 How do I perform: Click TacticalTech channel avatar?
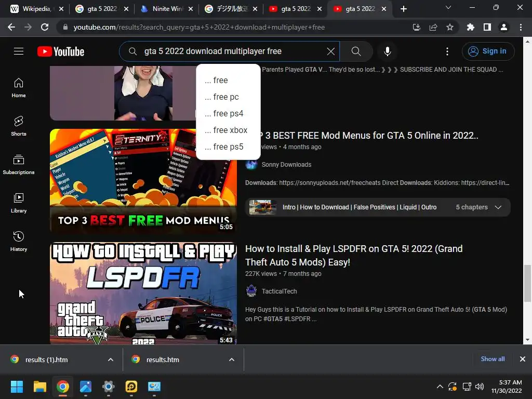[251, 291]
